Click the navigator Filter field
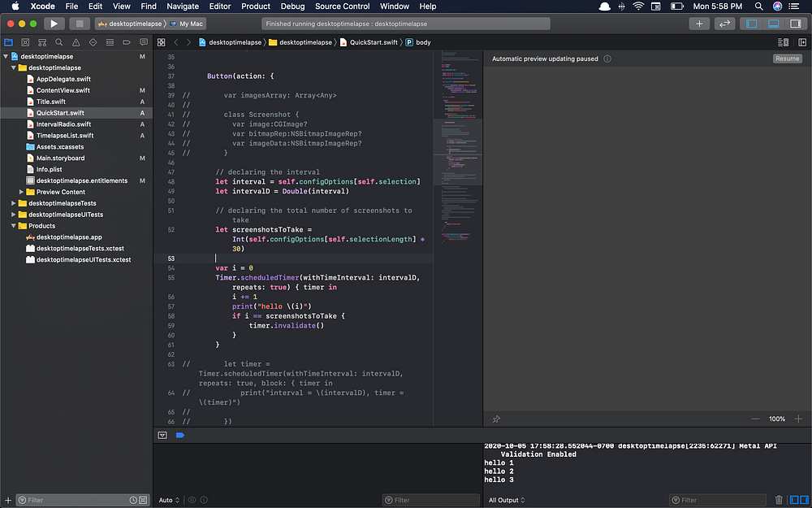Image resolution: width=812 pixels, height=508 pixels. click(x=73, y=500)
